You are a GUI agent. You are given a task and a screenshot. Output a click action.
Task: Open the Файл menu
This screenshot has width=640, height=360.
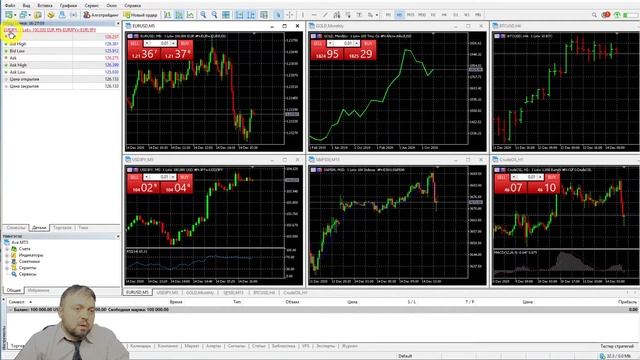[x=10, y=5]
